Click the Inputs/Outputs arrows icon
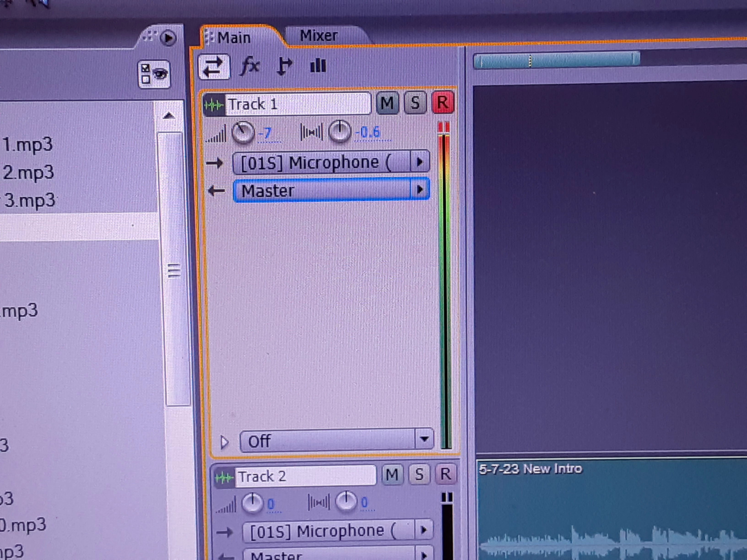 tap(214, 67)
